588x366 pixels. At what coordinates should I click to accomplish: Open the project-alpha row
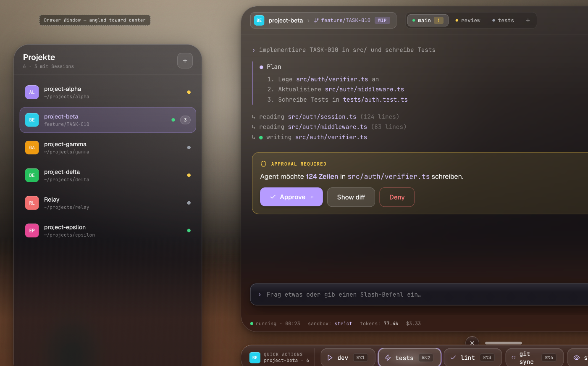pos(108,92)
